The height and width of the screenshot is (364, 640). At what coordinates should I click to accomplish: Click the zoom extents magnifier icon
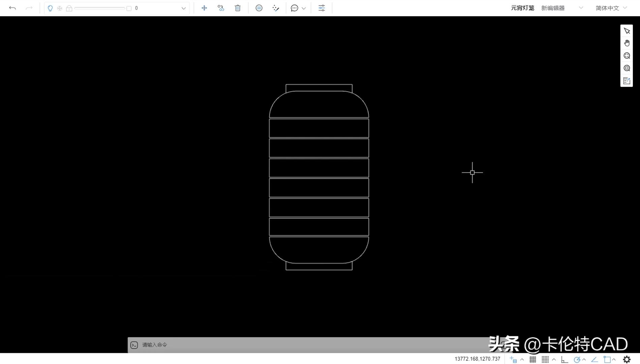(627, 56)
